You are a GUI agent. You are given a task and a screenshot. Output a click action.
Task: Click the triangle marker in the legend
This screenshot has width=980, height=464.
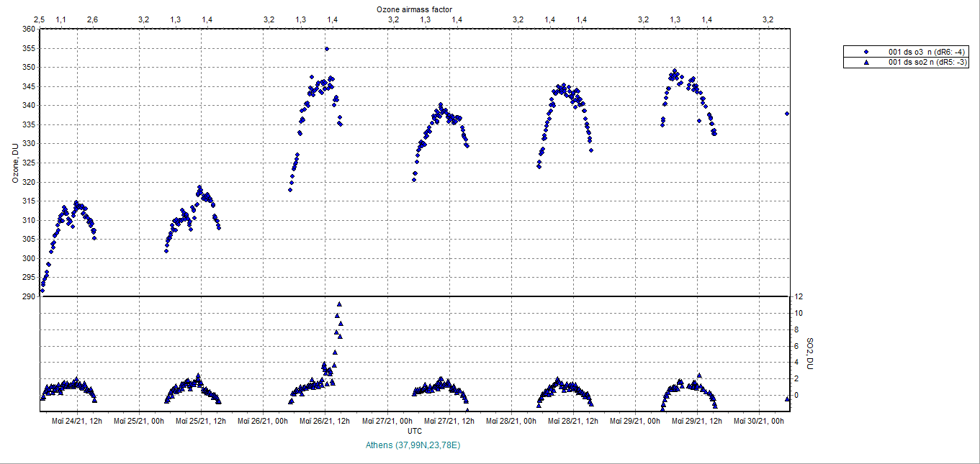click(x=866, y=63)
